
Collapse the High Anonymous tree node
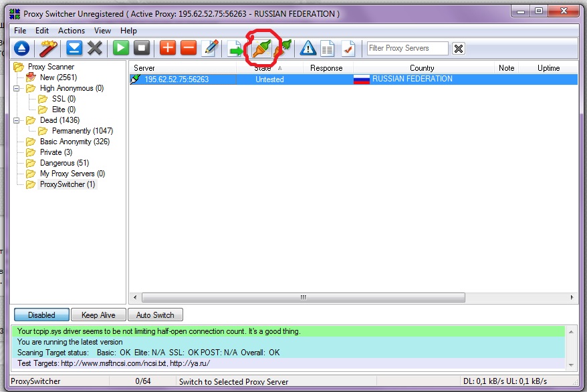pos(17,89)
